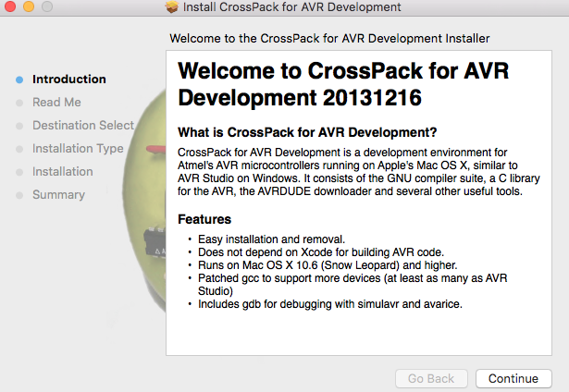Select the Installation Type step
The width and height of the screenshot is (569, 392).
78,149
